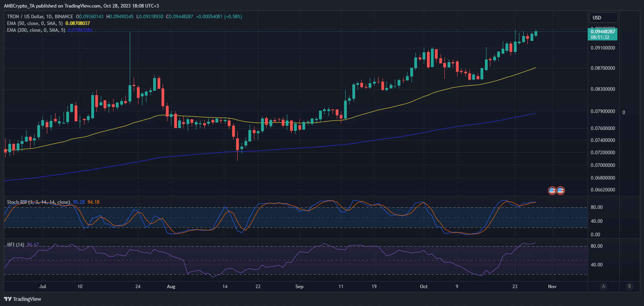Click the price change value +0.00054081 (+0.58%)
The height and width of the screenshot is (306, 644).
tap(219, 17)
